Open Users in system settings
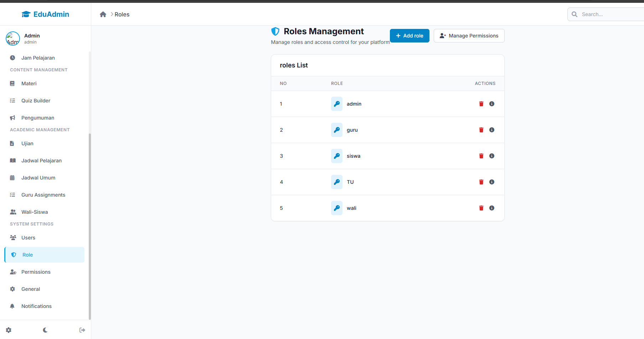 pos(28,238)
